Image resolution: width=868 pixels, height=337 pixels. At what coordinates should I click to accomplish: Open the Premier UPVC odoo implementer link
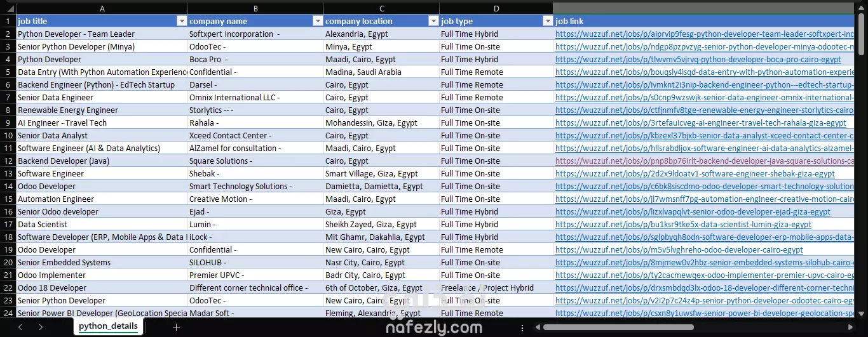coord(705,275)
